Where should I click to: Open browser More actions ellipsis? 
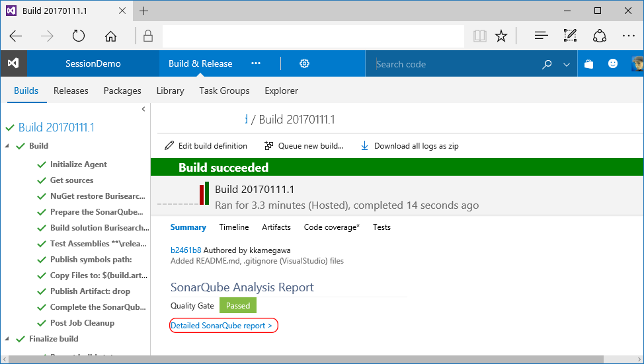pyautogui.click(x=628, y=36)
